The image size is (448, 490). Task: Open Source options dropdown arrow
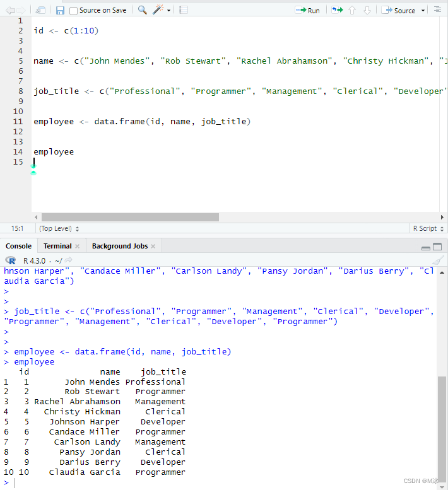(423, 10)
